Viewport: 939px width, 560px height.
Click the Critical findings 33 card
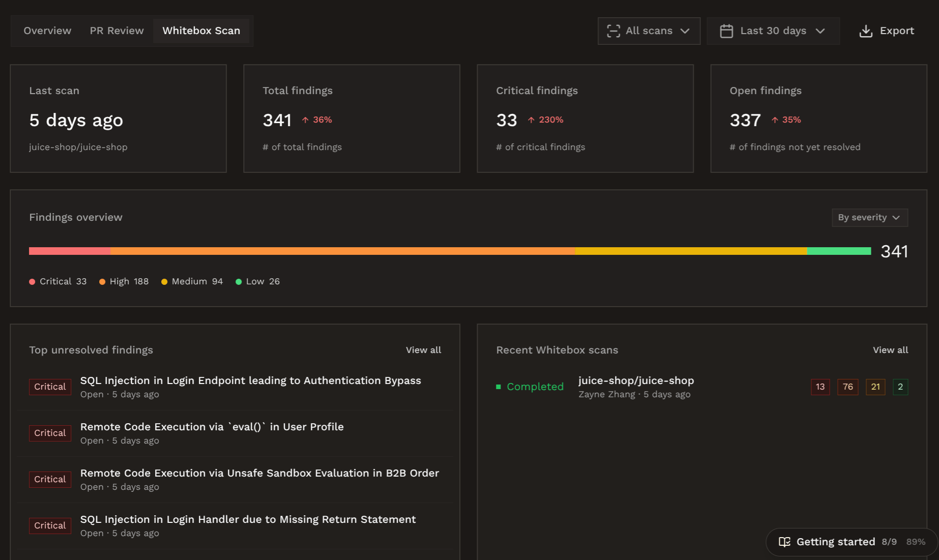[x=585, y=119]
